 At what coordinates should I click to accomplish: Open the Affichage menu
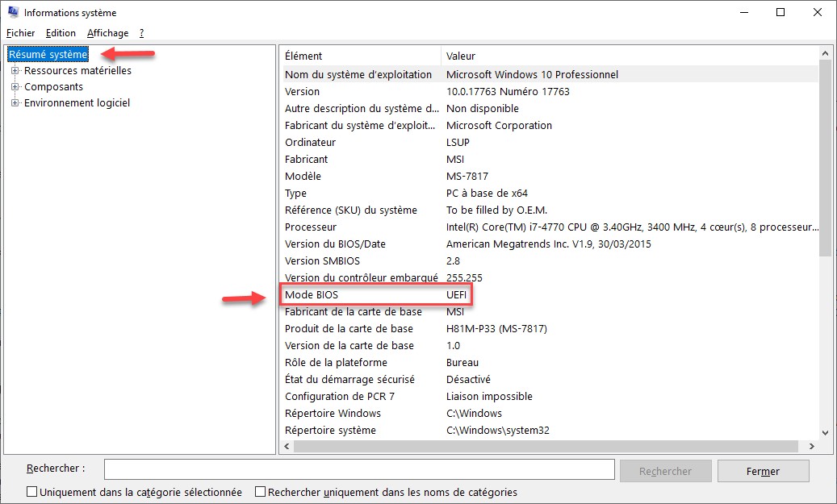tap(107, 33)
